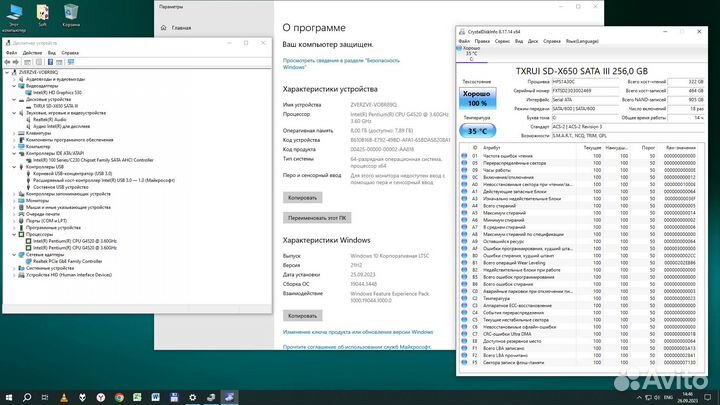Click the floppy-disk app taskbar icon

174,397
